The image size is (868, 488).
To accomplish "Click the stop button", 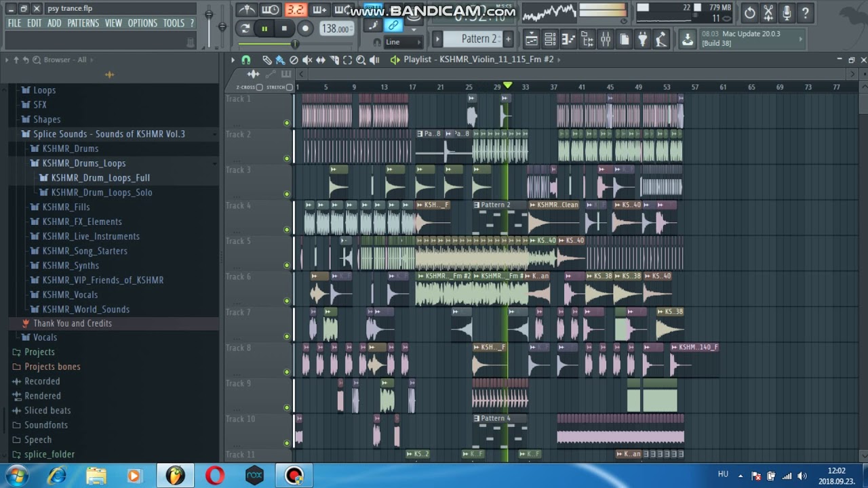I will pyautogui.click(x=284, y=28).
